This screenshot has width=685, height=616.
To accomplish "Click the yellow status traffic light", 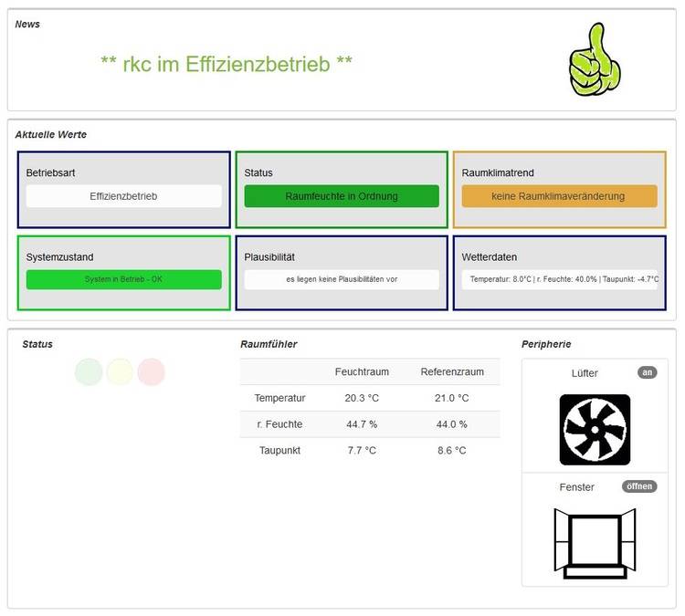I will [120, 371].
